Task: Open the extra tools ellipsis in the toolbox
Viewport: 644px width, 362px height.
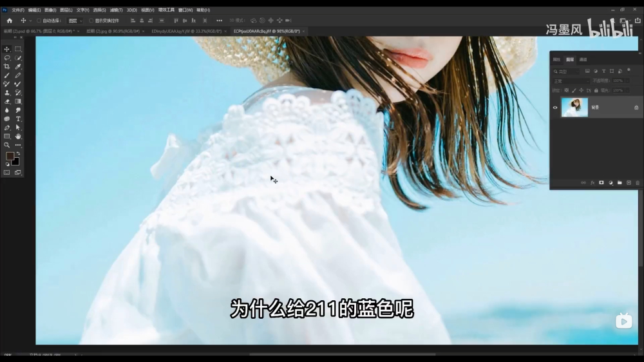Action: point(18,145)
